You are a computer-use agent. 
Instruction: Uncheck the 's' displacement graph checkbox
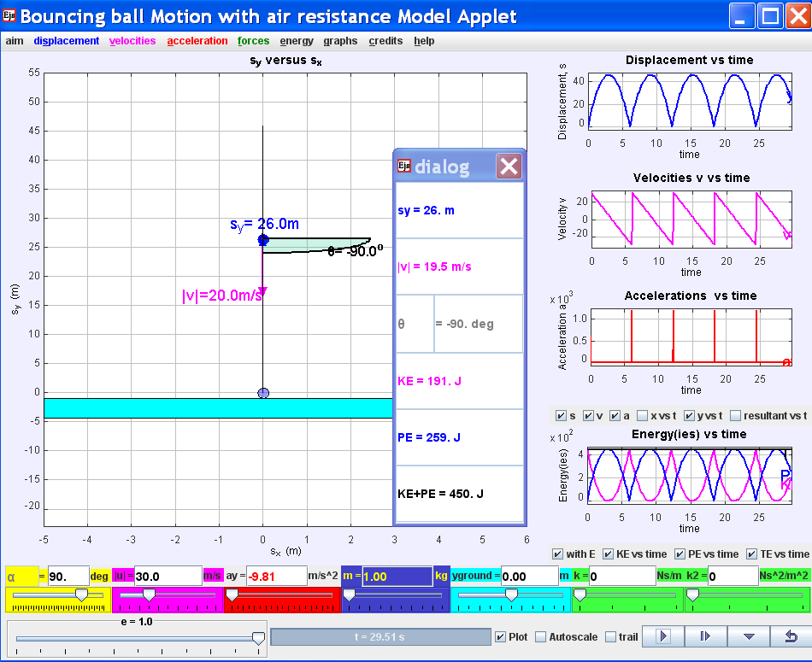coord(561,416)
